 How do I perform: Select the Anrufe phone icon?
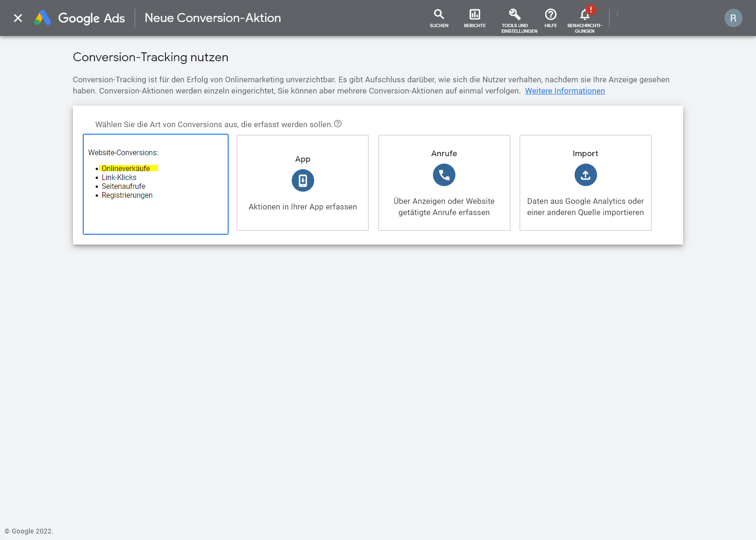coord(444,175)
